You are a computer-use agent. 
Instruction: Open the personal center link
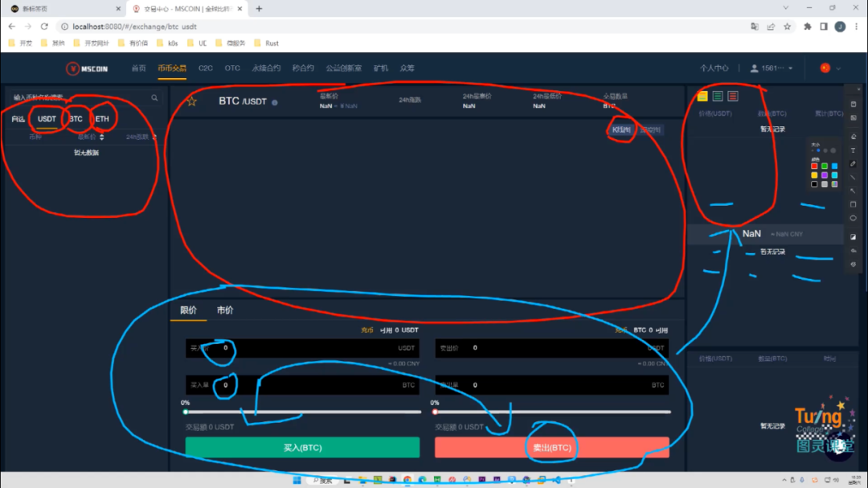pyautogui.click(x=714, y=68)
